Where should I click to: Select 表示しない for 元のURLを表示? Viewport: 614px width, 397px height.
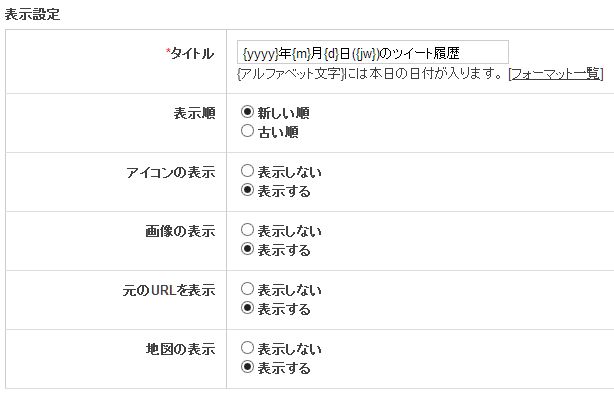(247, 289)
